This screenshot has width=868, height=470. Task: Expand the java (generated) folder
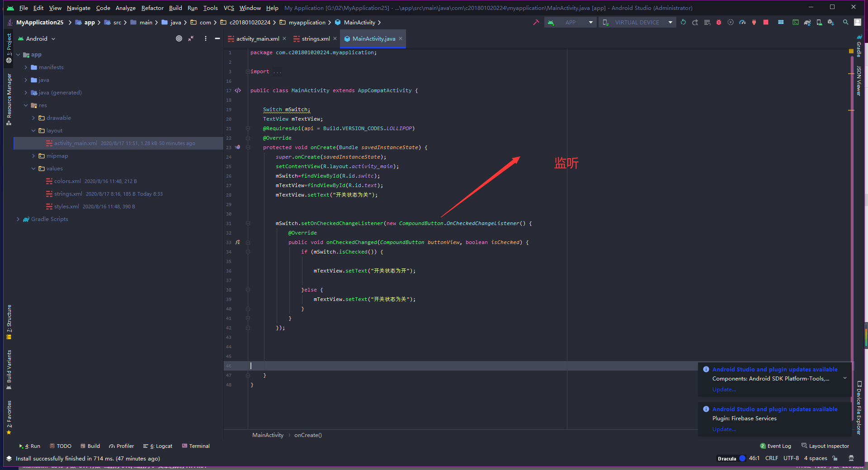tap(26, 93)
